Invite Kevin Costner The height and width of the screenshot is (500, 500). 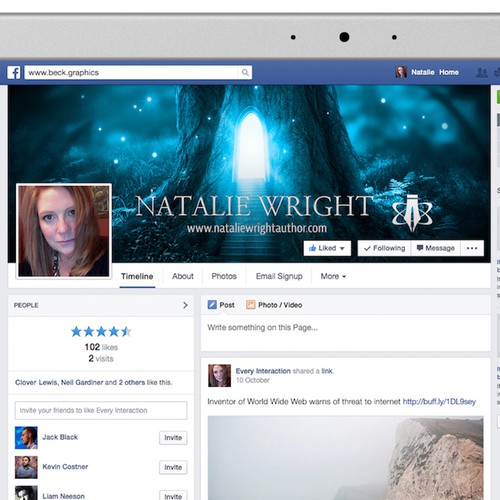point(173,467)
